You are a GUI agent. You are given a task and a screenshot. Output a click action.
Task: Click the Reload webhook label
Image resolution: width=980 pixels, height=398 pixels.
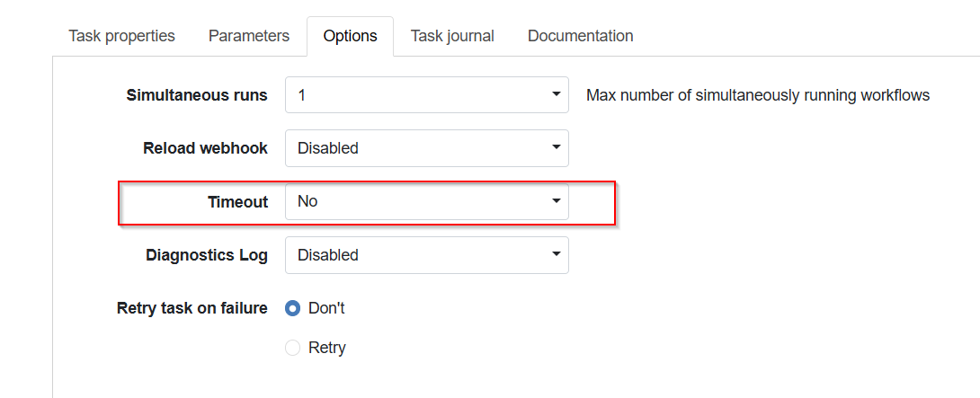(205, 148)
